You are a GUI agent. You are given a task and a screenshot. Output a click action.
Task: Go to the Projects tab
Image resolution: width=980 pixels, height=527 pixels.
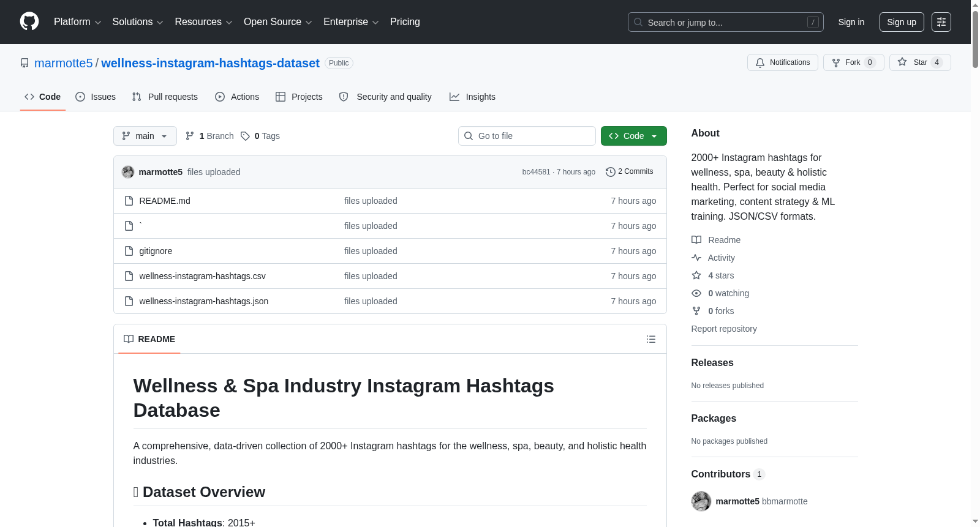tap(299, 97)
